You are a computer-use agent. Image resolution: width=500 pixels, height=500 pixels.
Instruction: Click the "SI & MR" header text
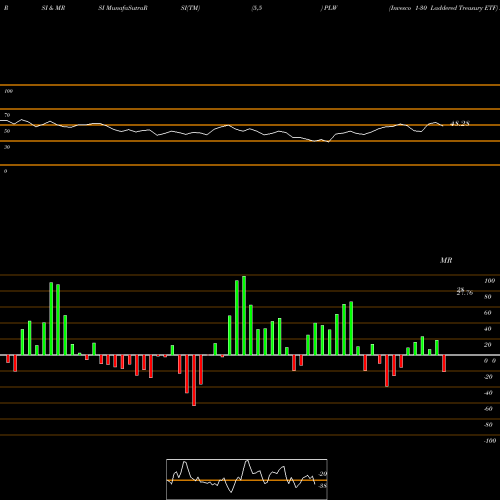53,8
